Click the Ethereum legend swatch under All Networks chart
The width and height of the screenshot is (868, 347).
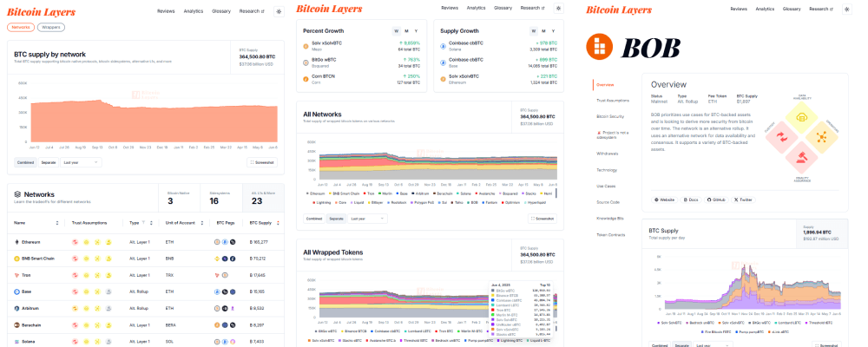point(307,193)
